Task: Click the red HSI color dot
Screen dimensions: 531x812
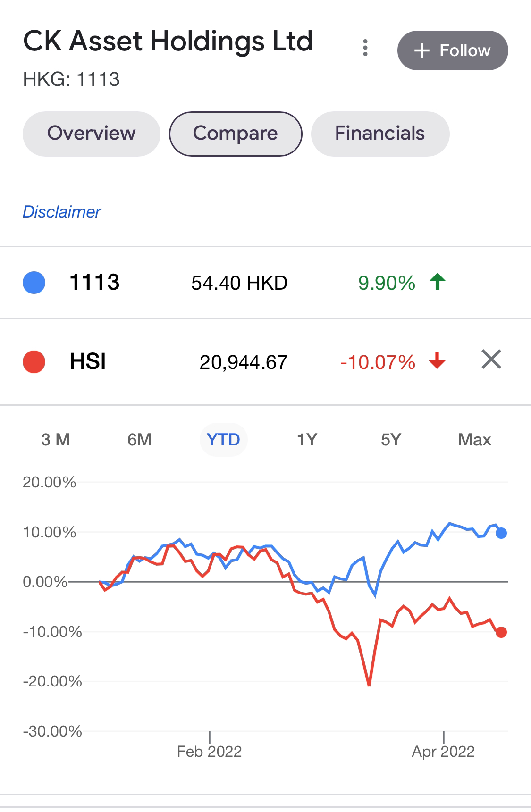Action: [x=34, y=362]
